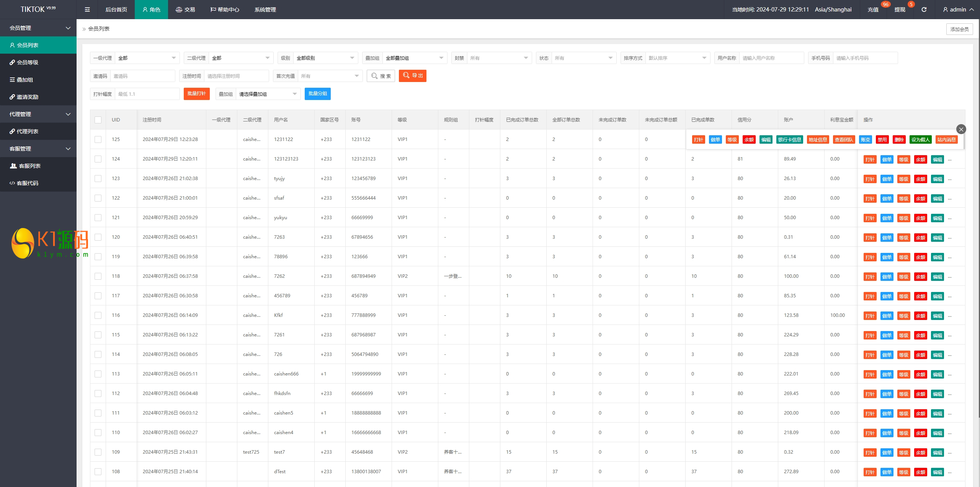
Task: Click the refresh icon in top bar
Action: click(x=924, y=10)
